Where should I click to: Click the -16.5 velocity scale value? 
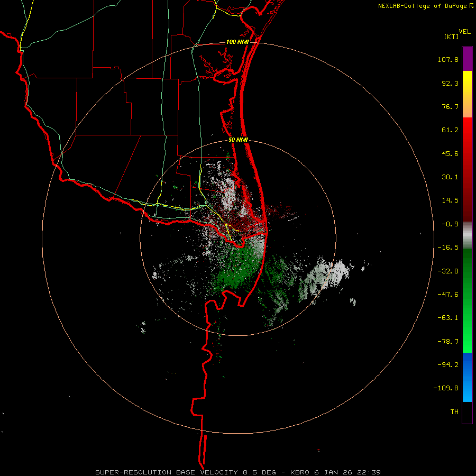pos(448,248)
